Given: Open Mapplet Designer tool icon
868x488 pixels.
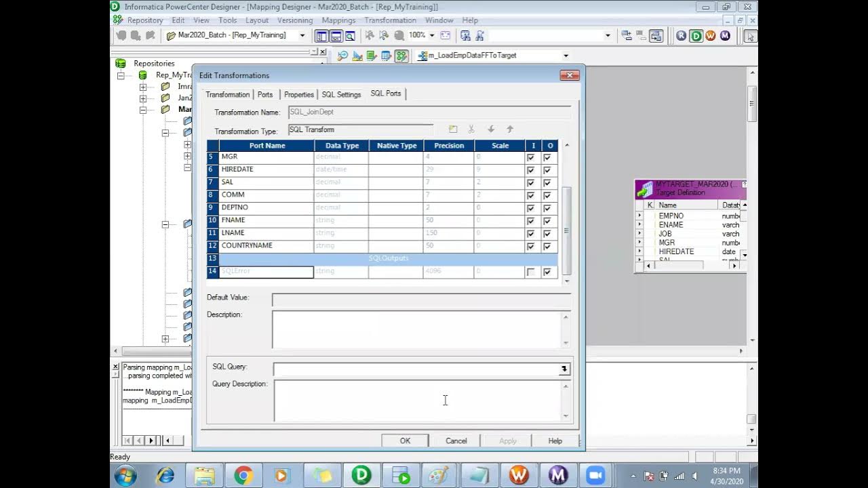Looking at the screenshot, I should pos(387,56).
